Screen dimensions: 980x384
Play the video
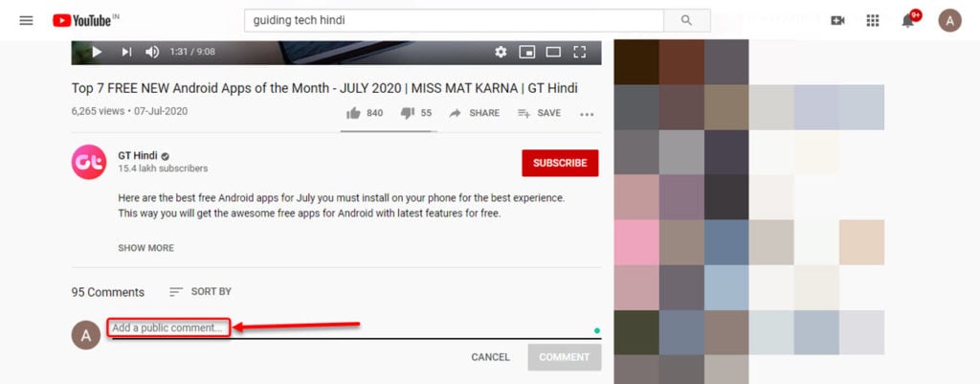click(97, 52)
